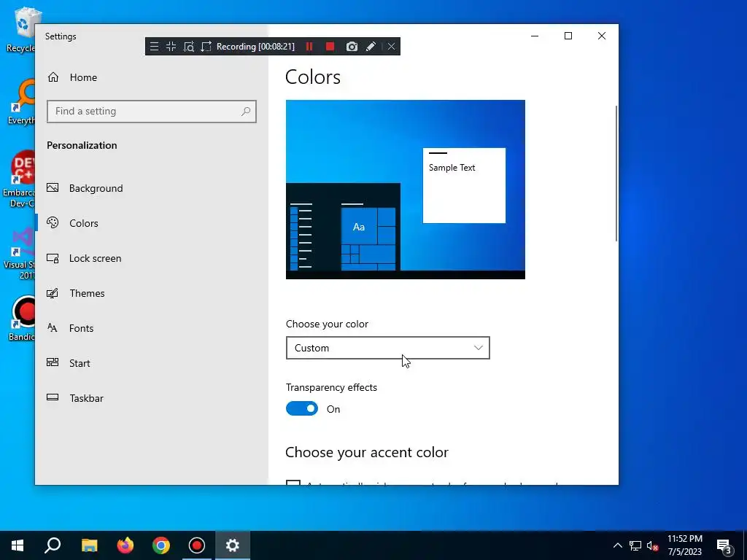Click the Background picture icon

(x=53, y=187)
